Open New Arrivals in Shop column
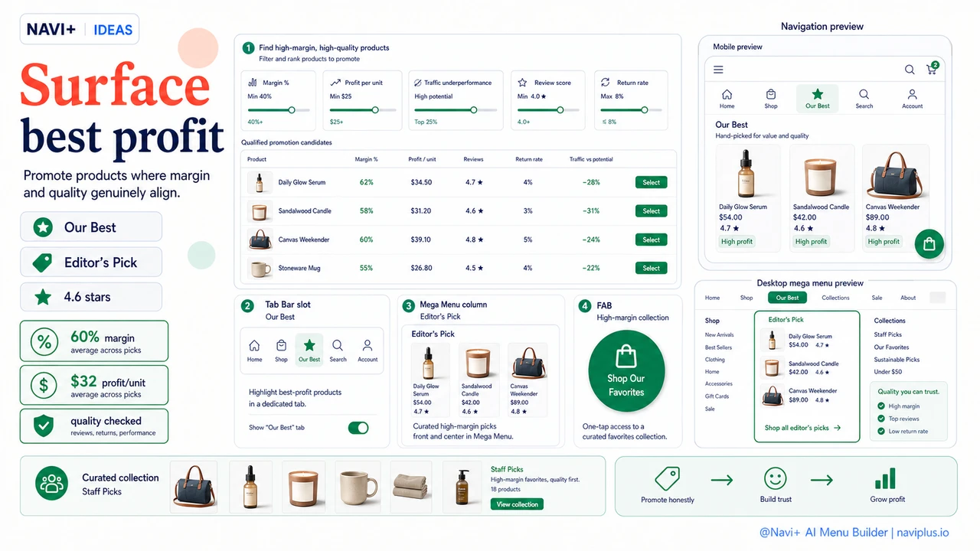The width and height of the screenshot is (980, 551). [x=720, y=335]
